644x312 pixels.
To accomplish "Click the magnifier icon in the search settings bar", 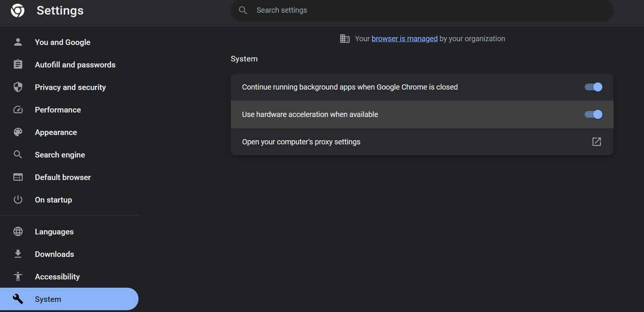I will click(243, 10).
